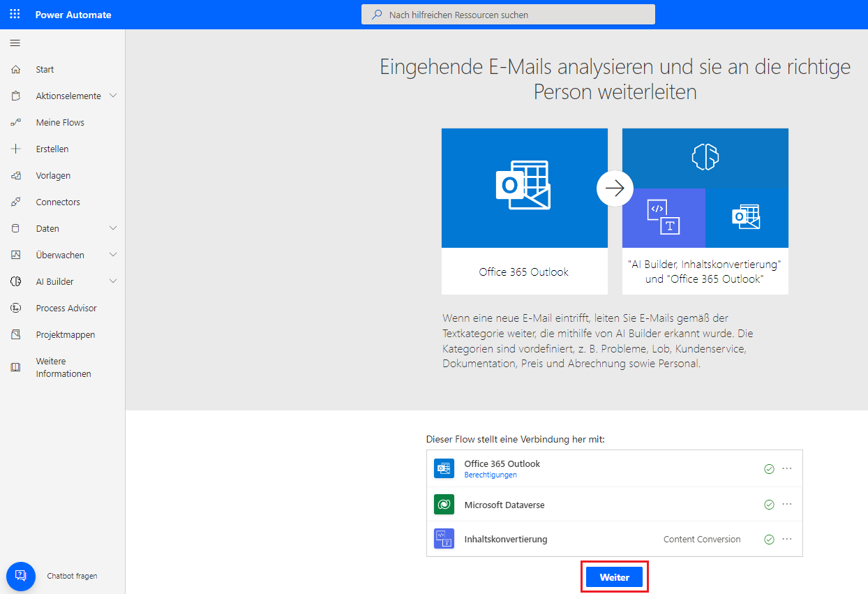Screen dimensions: 868x594
Task: Open Connectors in the sidebar
Action: 58,202
